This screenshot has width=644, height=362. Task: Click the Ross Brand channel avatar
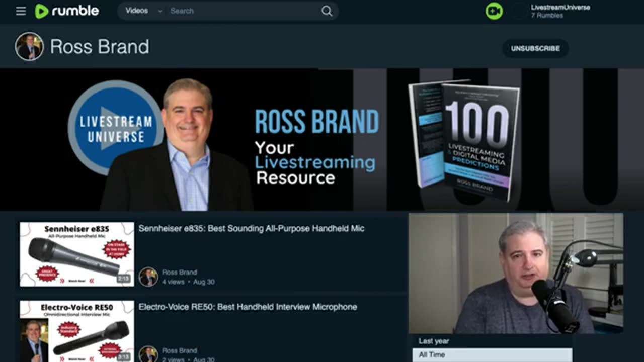point(29,47)
